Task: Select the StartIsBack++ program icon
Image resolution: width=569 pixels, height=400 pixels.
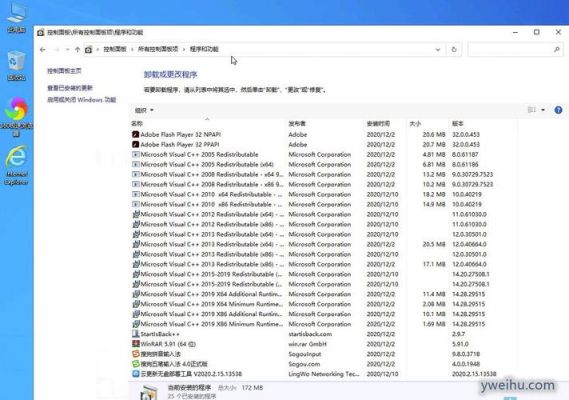Action: (x=136, y=334)
